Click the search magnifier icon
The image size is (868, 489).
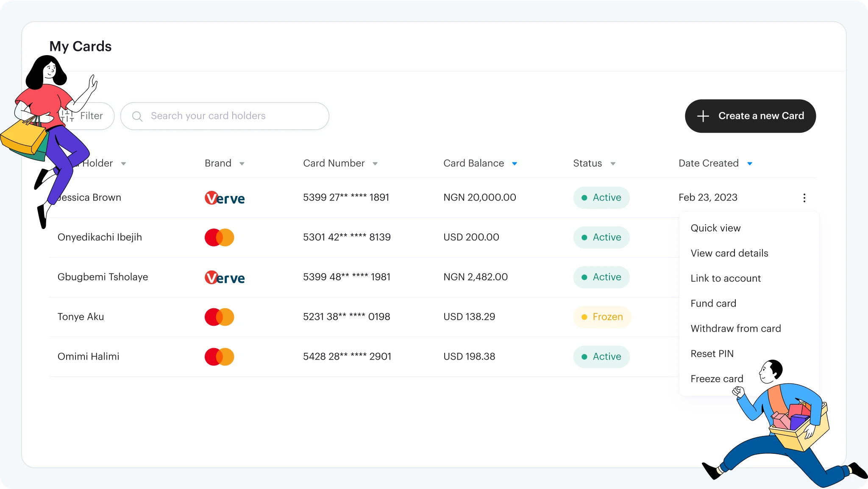click(137, 116)
